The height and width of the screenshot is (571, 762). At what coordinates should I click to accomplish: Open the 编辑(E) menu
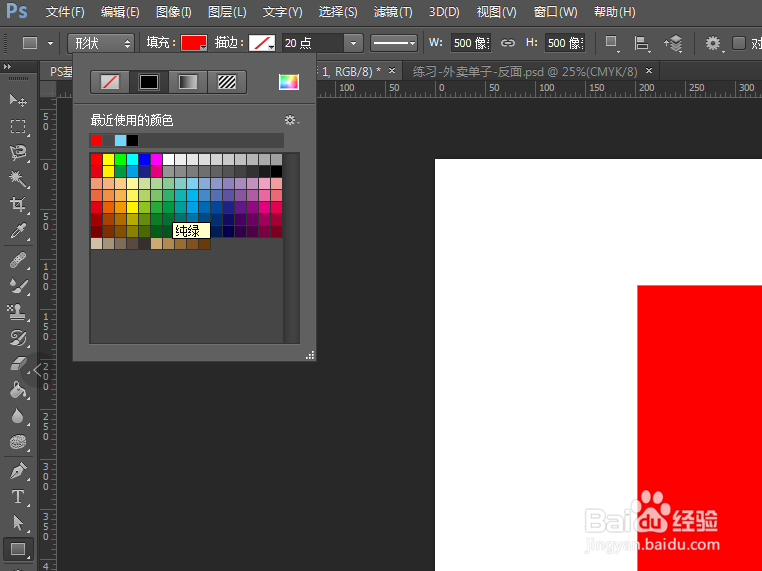point(120,12)
